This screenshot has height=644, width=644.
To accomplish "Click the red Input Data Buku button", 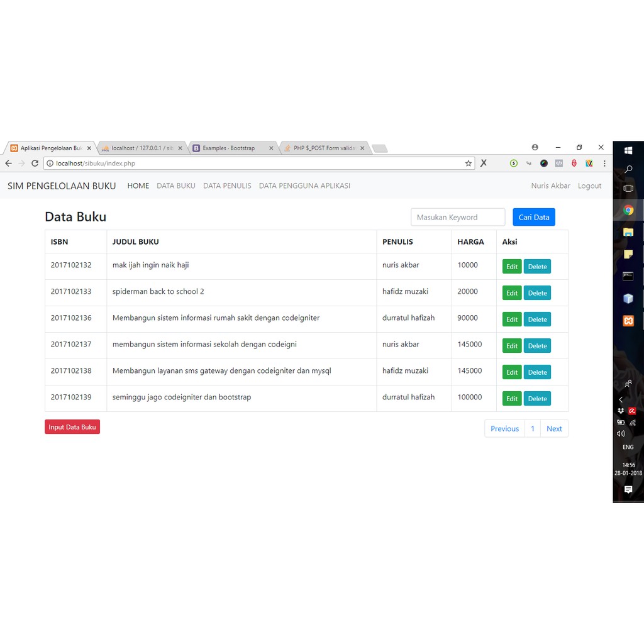I will (72, 427).
